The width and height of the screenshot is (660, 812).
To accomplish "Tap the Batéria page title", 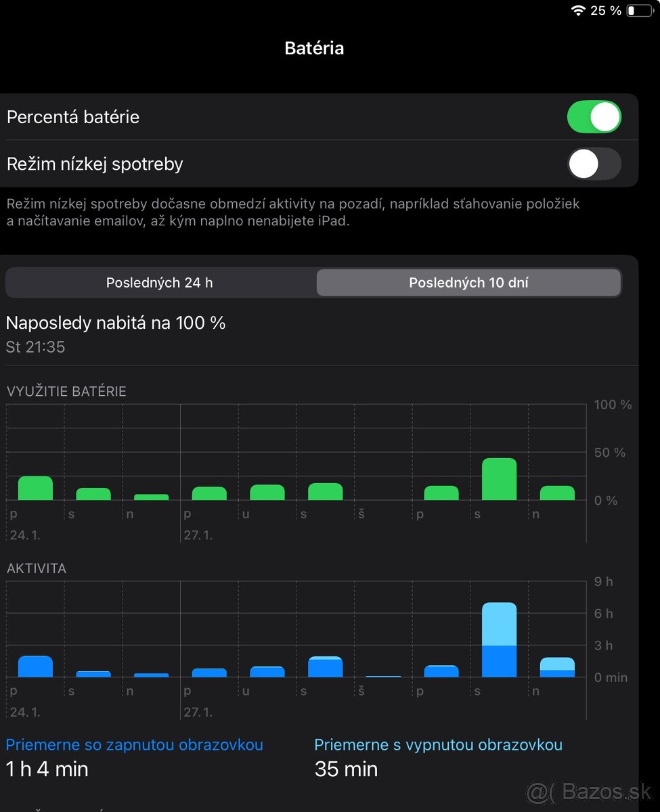I will tap(314, 48).
